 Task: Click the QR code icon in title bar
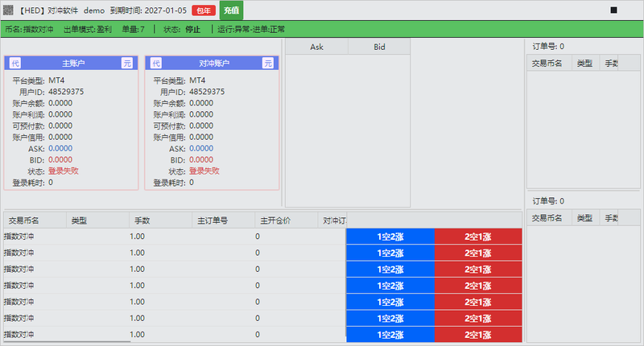[8, 10]
